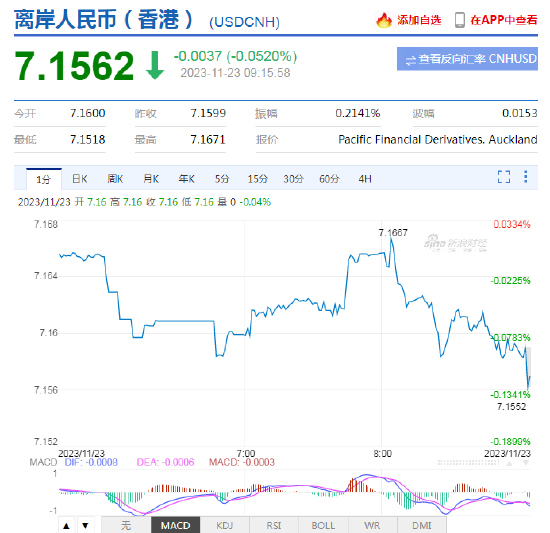The image size is (550, 533).
Task: Click the phone icon for 在APP中查看
Action: [460, 20]
